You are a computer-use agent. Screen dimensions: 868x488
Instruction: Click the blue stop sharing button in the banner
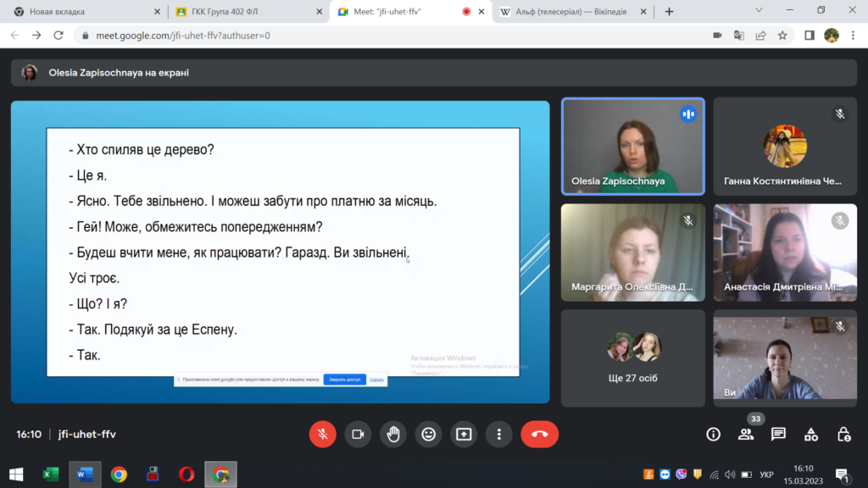(x=345, y=380)
